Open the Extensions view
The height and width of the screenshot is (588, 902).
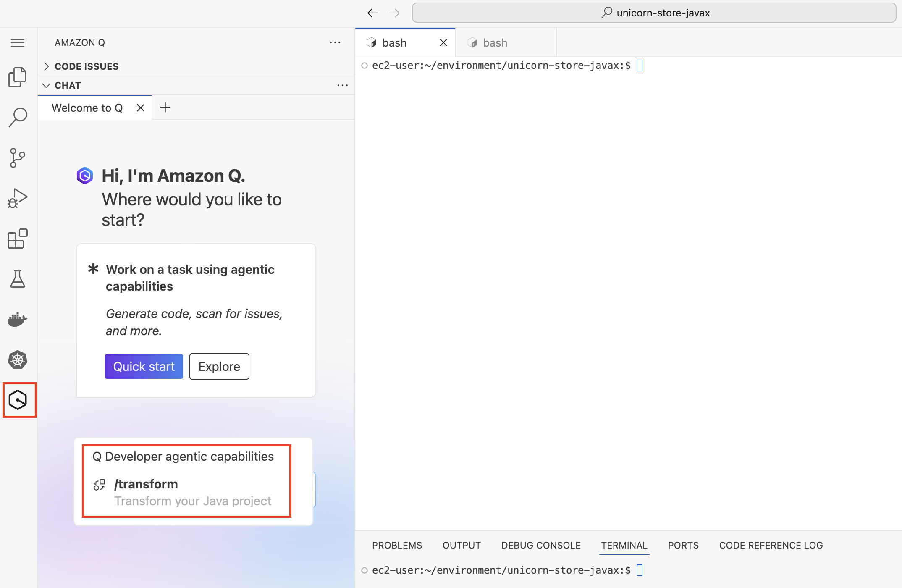18,239
